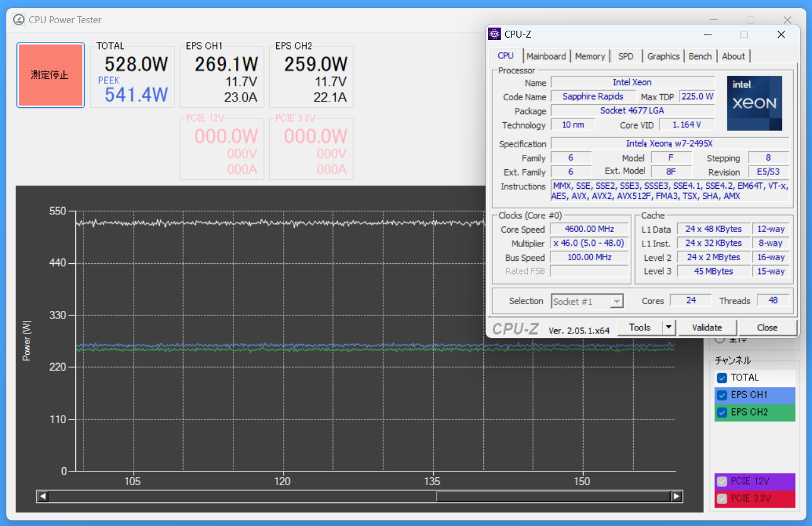
Task: Click the horizontal scrollbar thumb under the graph
Action: (x=553, y=497)
